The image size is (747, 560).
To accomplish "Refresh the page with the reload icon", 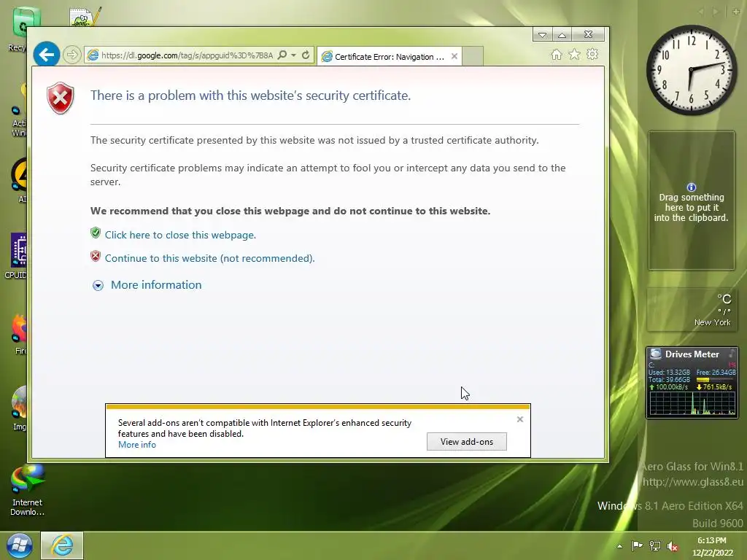I will [306, 55].
